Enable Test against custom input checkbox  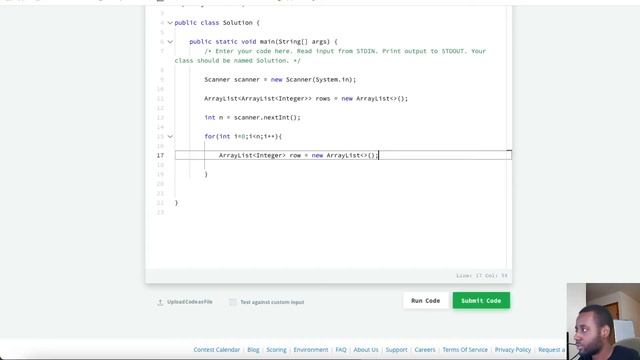point(233,302)
